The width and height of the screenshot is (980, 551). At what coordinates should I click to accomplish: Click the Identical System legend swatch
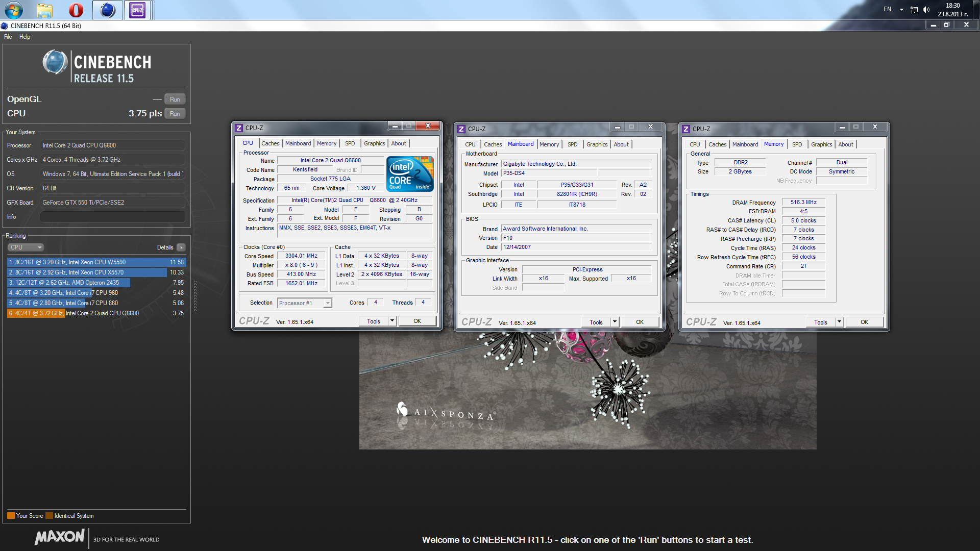tap(49, 516)
